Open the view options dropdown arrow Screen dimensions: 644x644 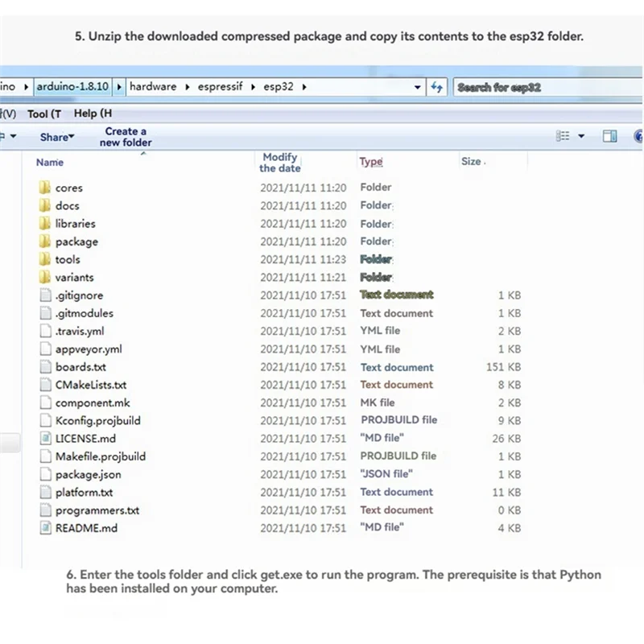pyautogui.click(x=581, y=137)
